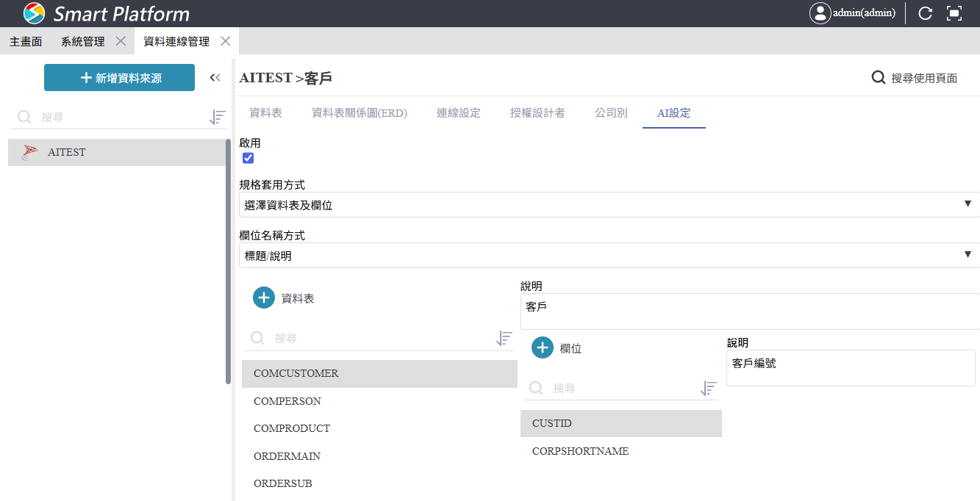
Task: Click the 新增資料來源 button
Action: click(119, 76)
